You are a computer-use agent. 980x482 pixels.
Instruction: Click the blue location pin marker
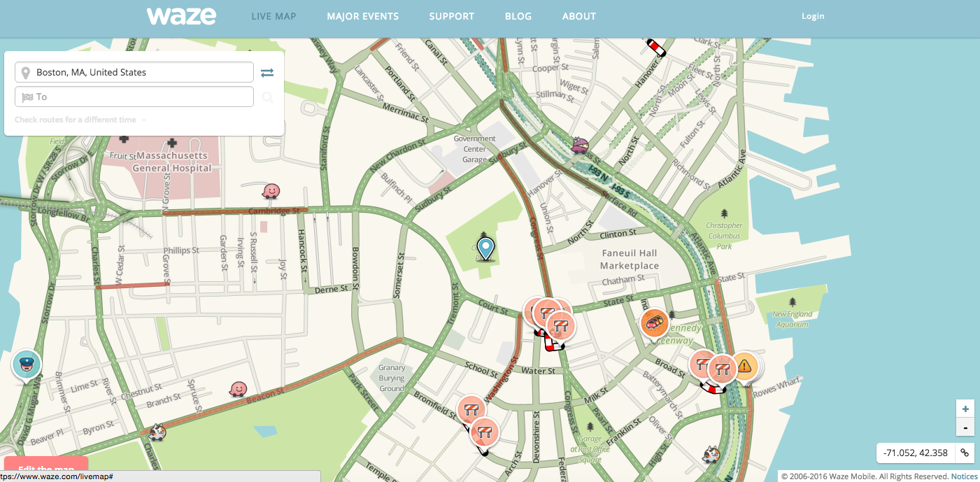[485, 248]
